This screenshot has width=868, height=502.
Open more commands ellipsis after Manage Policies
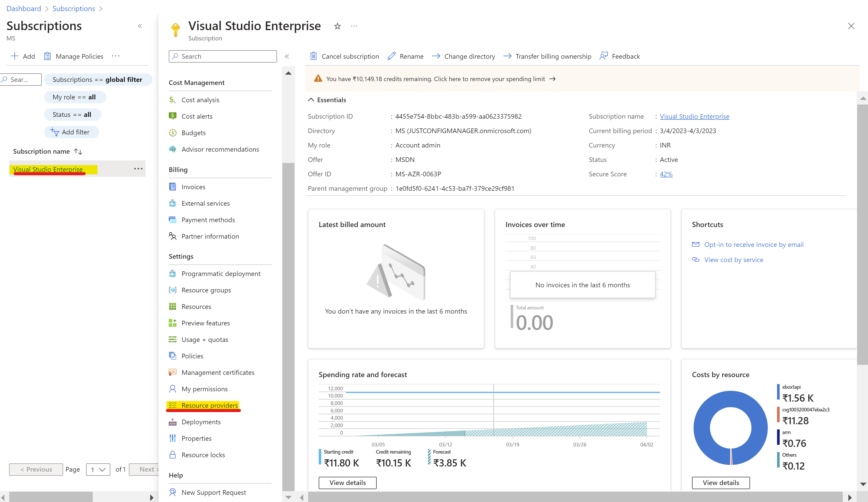[x=116, y=56]
